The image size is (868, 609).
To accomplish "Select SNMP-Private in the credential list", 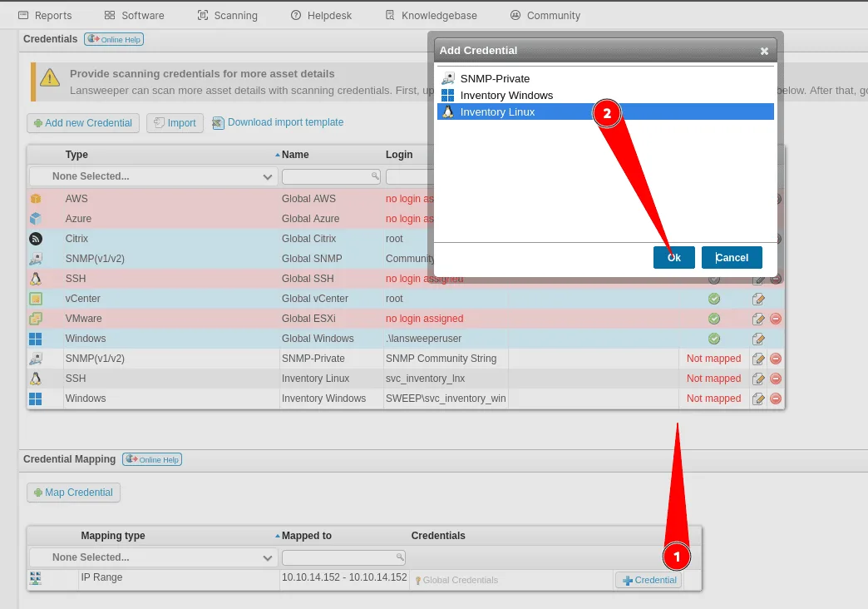I will [x=605, y=79].
